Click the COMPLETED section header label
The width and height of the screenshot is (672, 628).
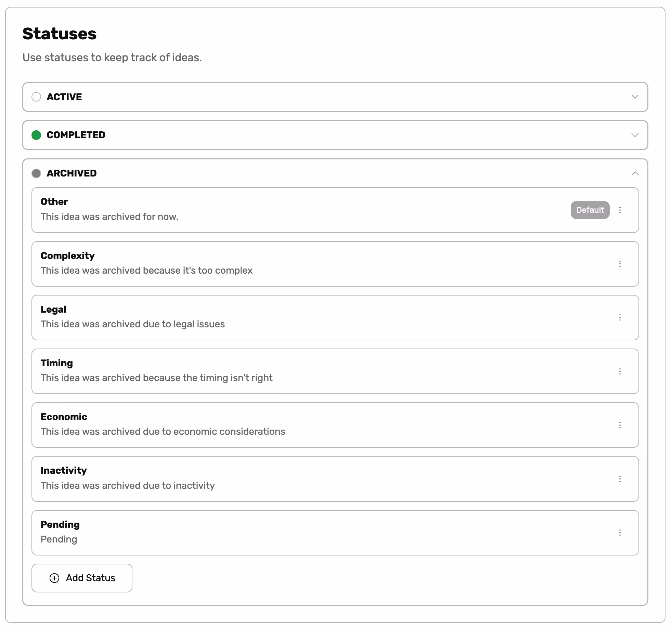[x=76, y=135]
